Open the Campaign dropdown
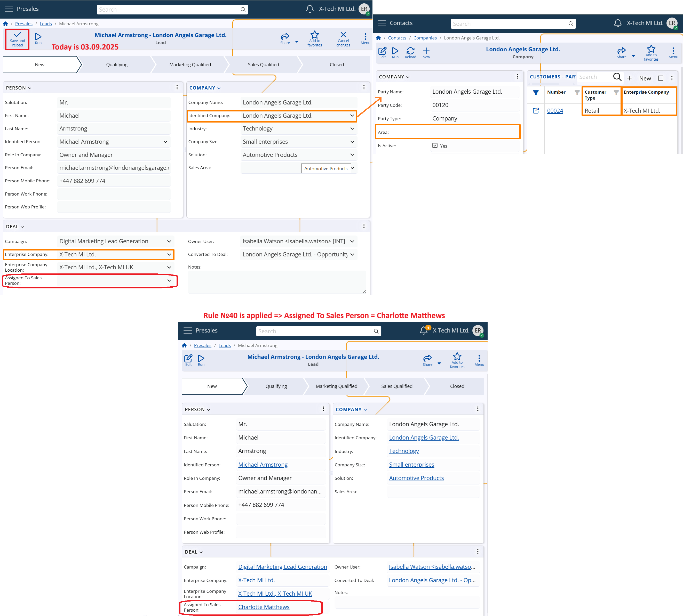The height and width of the screenshot is (616, 683). 169,241
